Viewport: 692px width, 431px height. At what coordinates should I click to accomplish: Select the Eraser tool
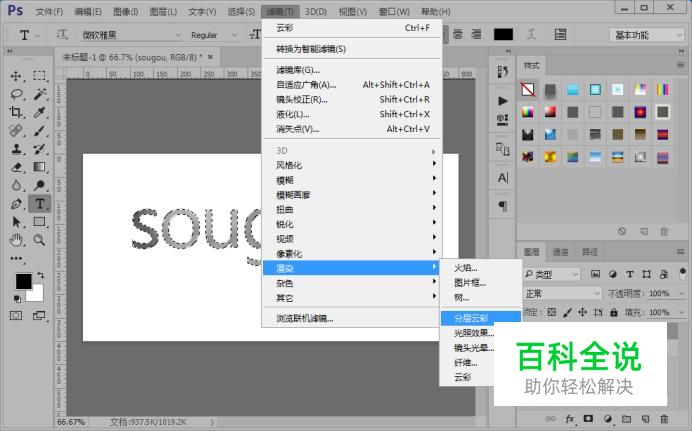pyautogui.click(x=16, y=167)
